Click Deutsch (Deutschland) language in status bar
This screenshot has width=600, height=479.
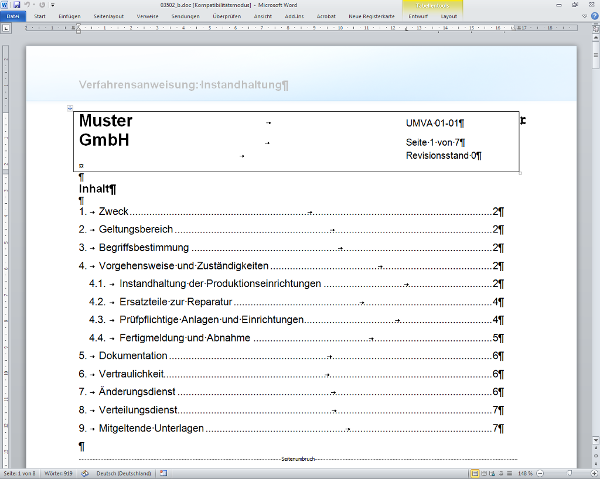(x=125, y=473)
